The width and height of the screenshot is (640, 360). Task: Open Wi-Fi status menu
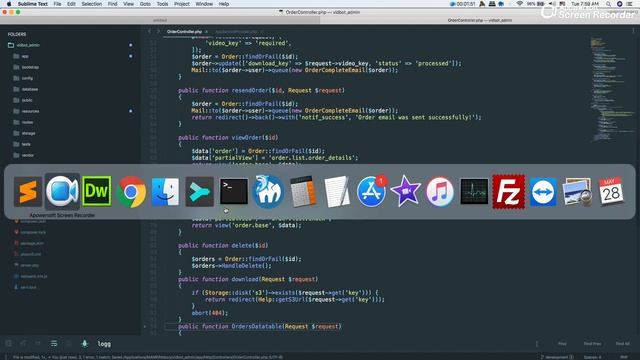[x=520, y=4]
